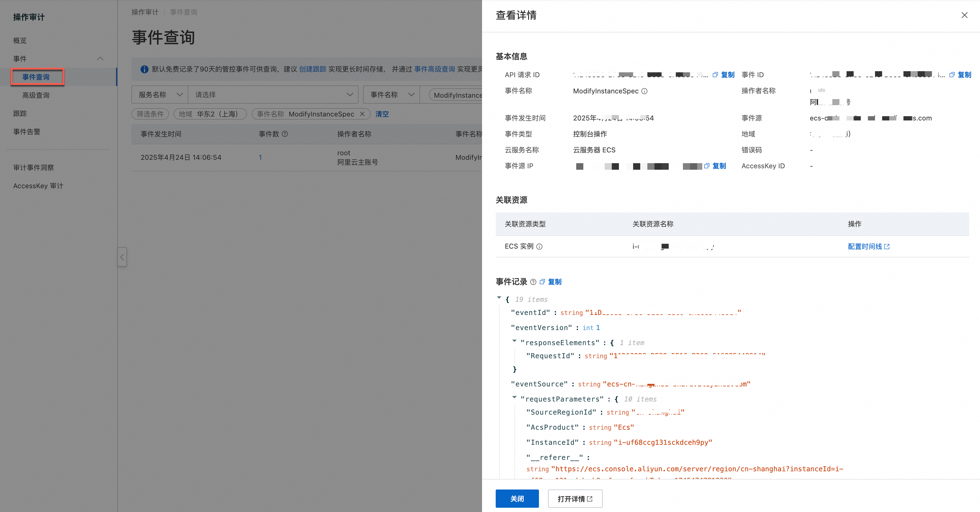This screenshot has height=512, width=980.
Task: Close the 查看详情 drawer with the X
Action: click(964, 15)
